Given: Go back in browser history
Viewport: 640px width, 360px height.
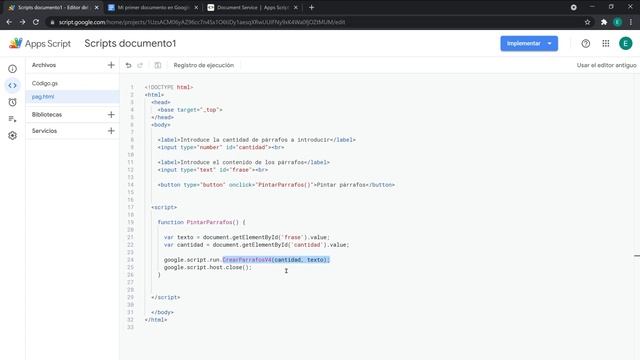Looking at the screenshot, I should (9, 22).
